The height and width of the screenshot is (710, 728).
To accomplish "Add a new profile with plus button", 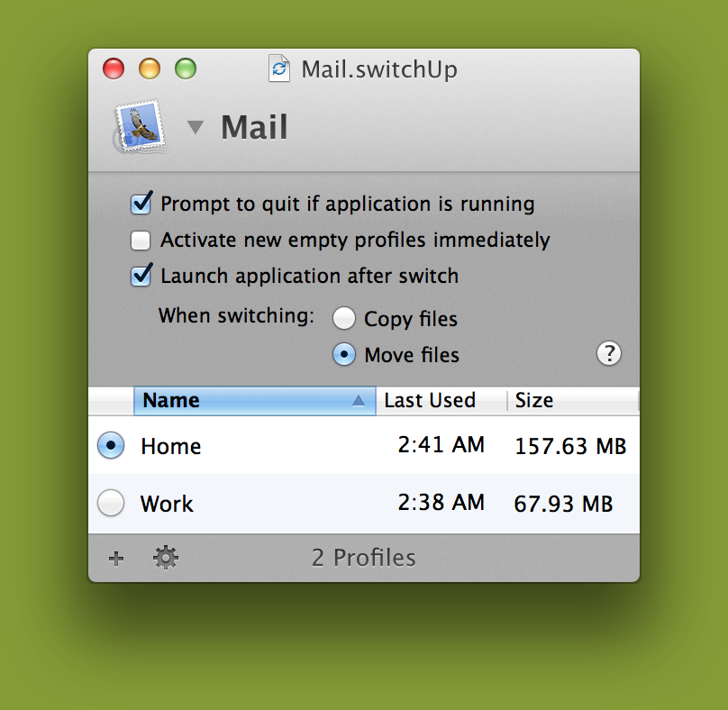I will pos(116,559).
